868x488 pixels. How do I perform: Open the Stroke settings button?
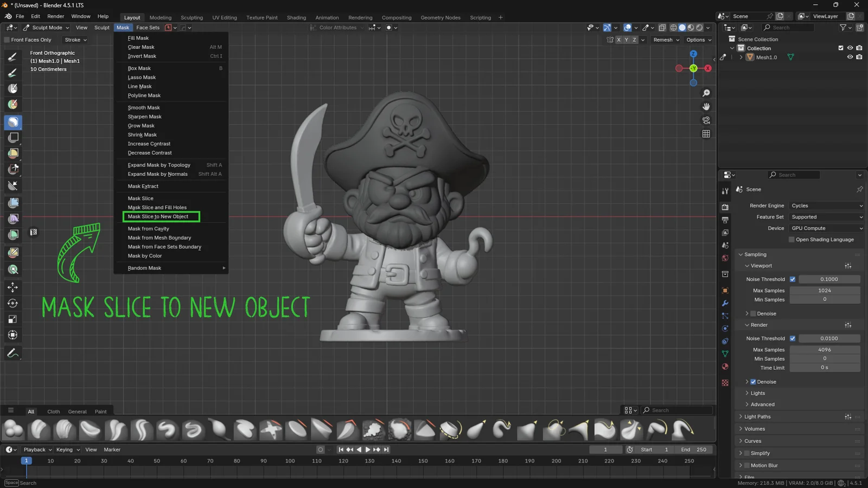tap(75, 40)
